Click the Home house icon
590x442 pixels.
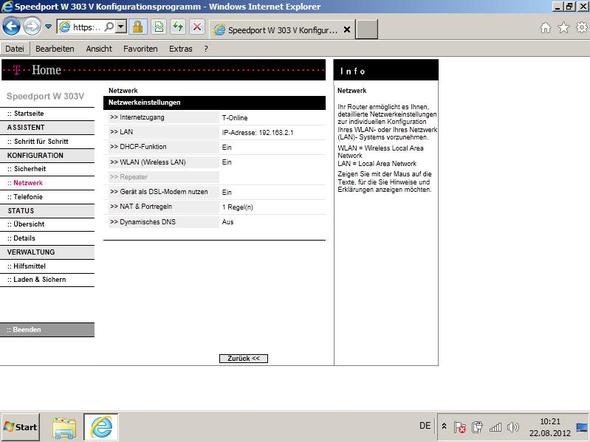click(x=545, y=27)
